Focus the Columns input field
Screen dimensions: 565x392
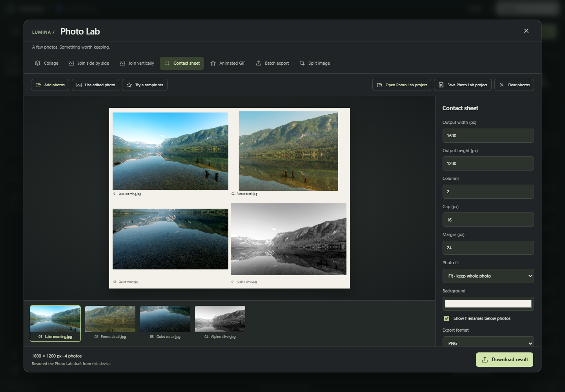pyautogui.click(x=488, y=192)
